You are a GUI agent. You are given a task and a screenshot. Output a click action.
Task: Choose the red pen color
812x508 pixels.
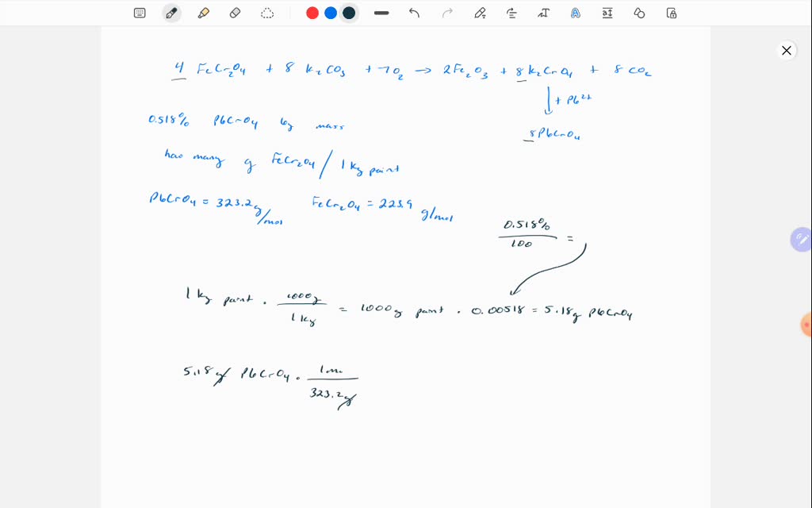pyautogui.click(x=312, y=13)
